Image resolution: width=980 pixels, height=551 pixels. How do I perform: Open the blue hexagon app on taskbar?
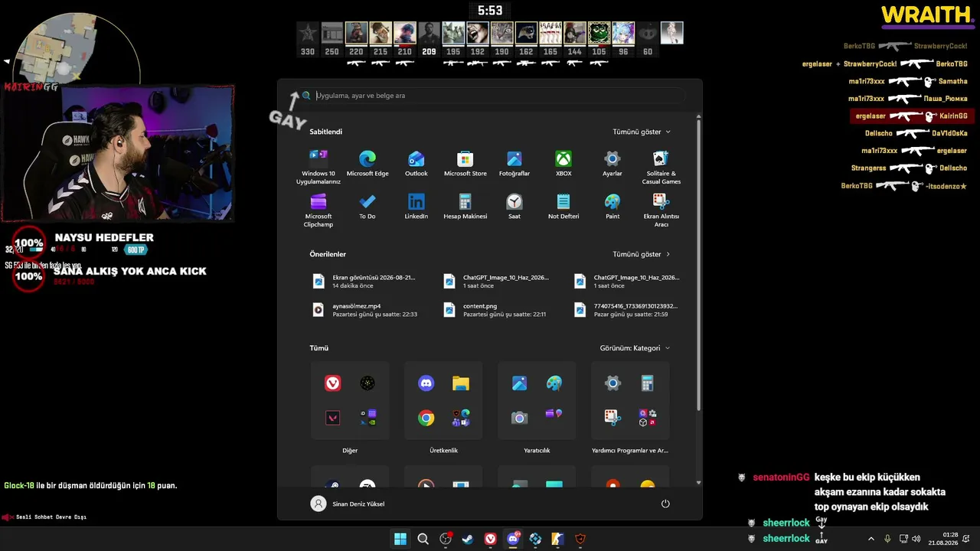point(536,539)
